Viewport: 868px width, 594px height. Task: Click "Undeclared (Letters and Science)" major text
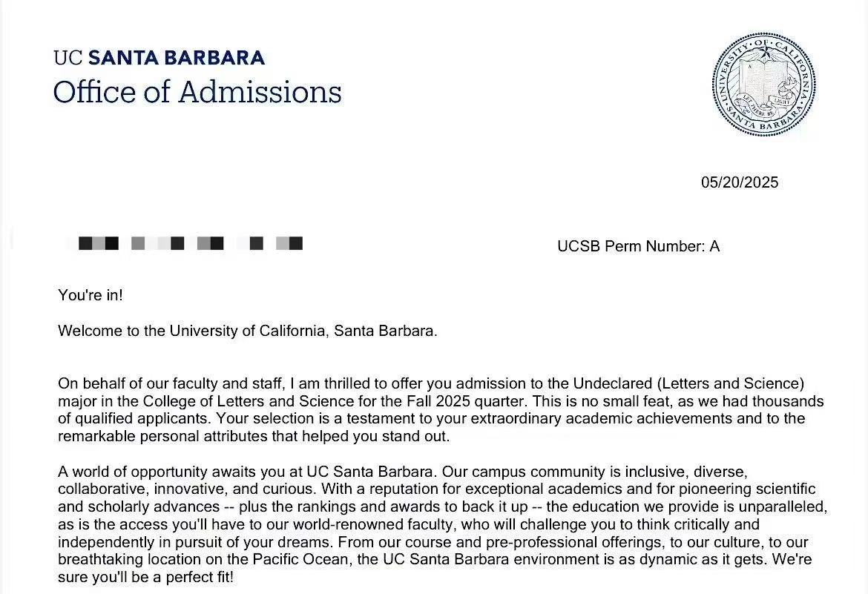click(688, 383)
